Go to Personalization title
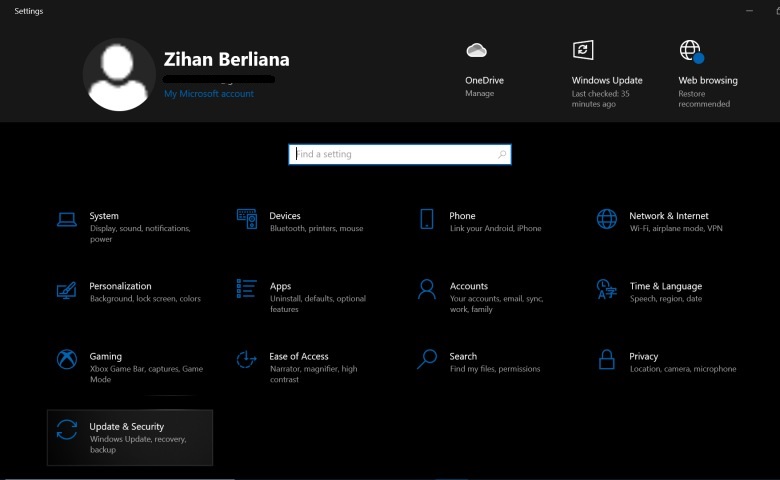This screenshot has width=780, height=480. point(120,286)
